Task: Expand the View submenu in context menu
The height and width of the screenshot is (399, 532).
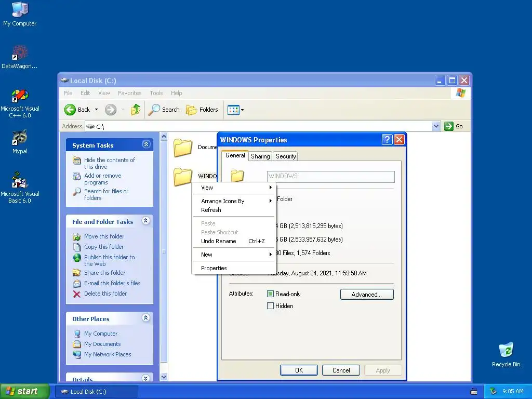Action: pos(234,188)
